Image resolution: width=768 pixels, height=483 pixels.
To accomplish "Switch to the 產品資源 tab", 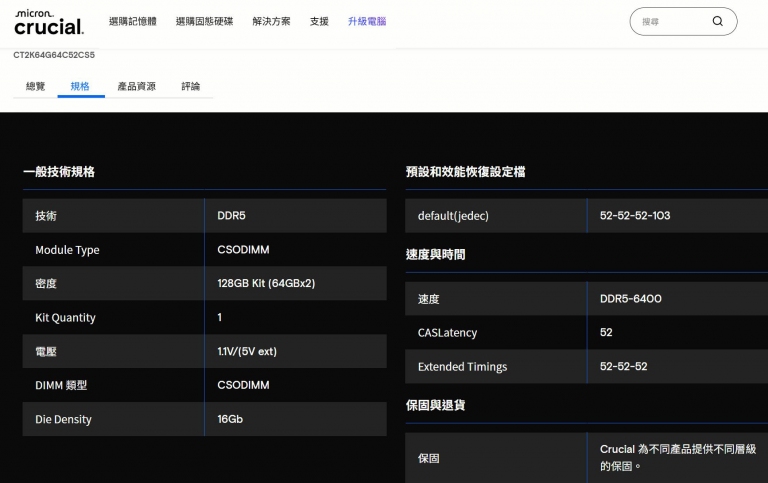I will (x=137, y=87).
